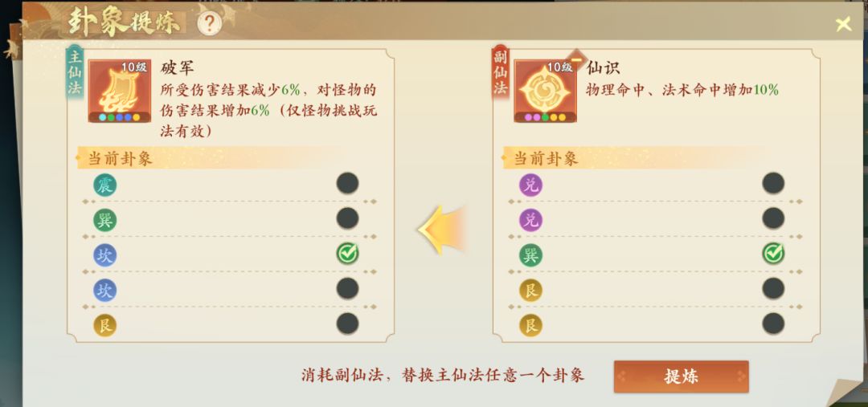The image size is (868, 407).
Task: Click the teal 震 trigram icon
Action: (x=104, y=185)
